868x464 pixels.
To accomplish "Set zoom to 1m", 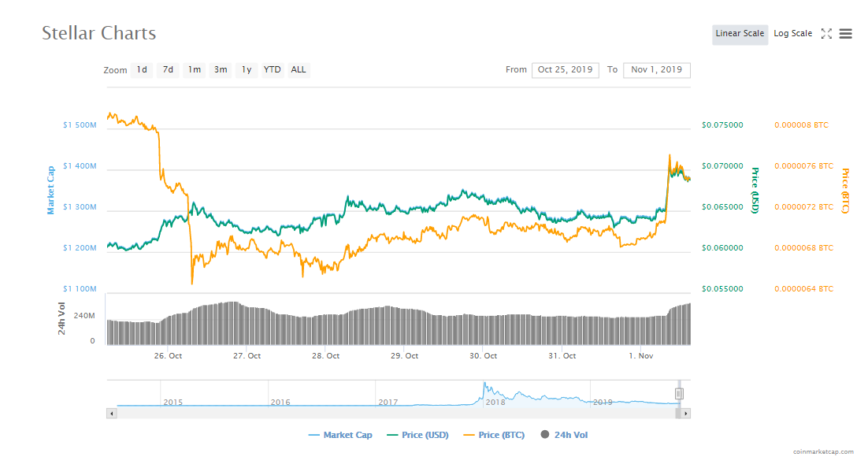I will 195,70.
